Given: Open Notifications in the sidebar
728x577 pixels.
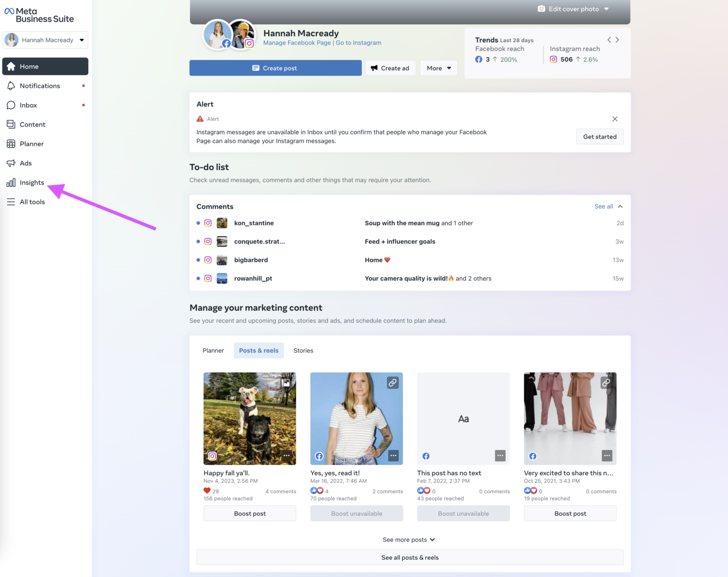Looking at the screenshot, I should click(45, 86).
